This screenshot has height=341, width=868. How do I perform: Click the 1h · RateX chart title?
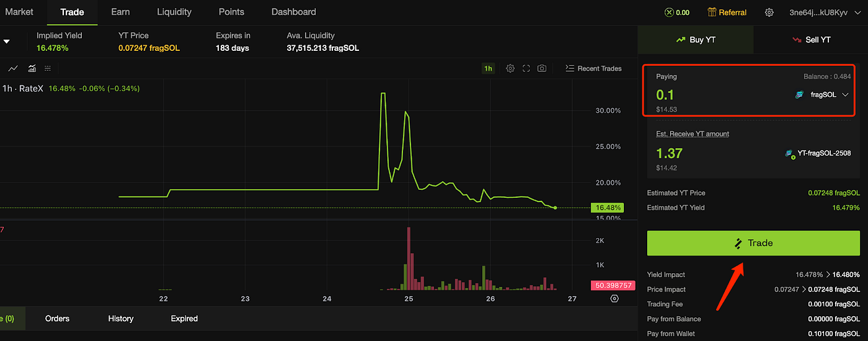click(24, 89)
